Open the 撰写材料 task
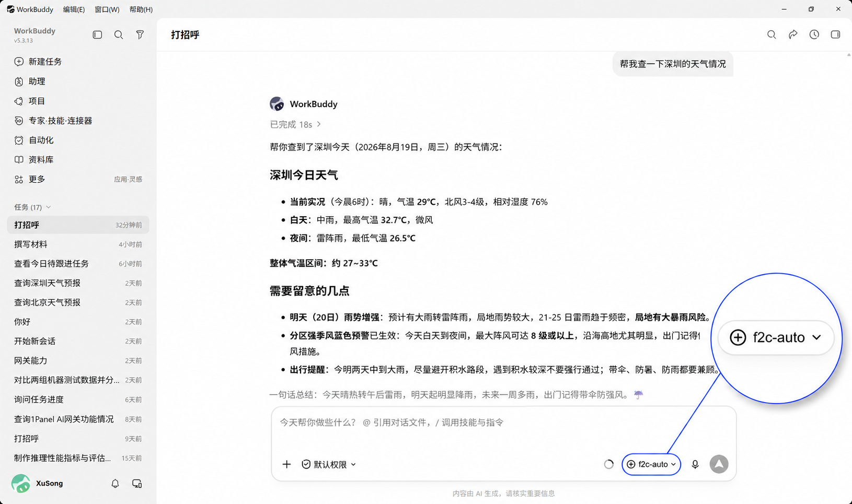852x504 pixels. click(x=78, y=244)
